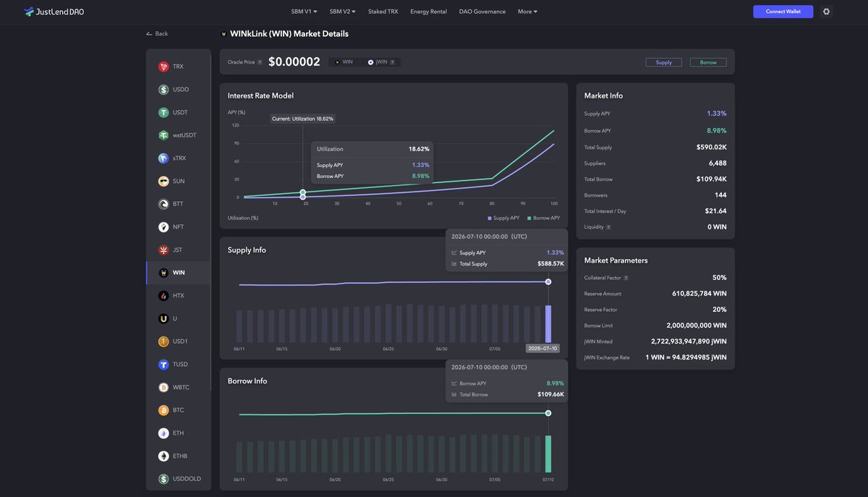
Task: Click the Liquidity help icon
Action: [x=608, y=227]
